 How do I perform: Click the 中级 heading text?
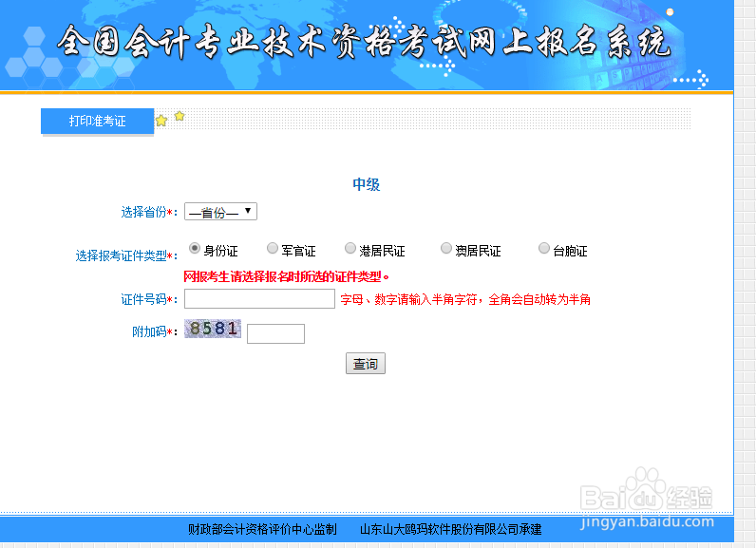[366, 184]
